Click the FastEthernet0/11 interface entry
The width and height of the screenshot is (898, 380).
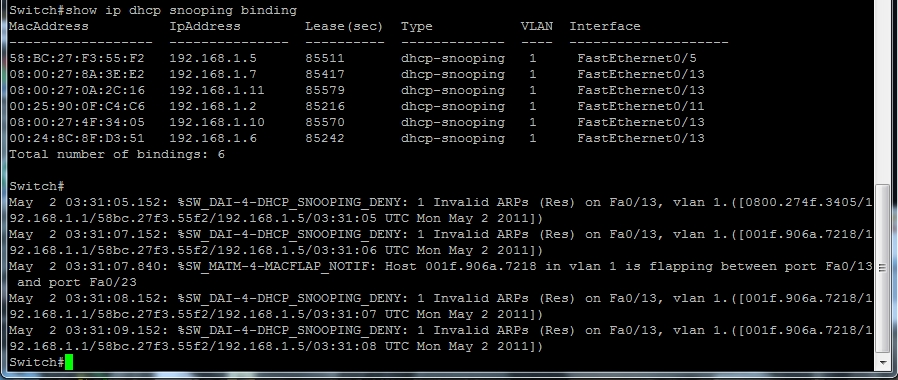(641, 106)
